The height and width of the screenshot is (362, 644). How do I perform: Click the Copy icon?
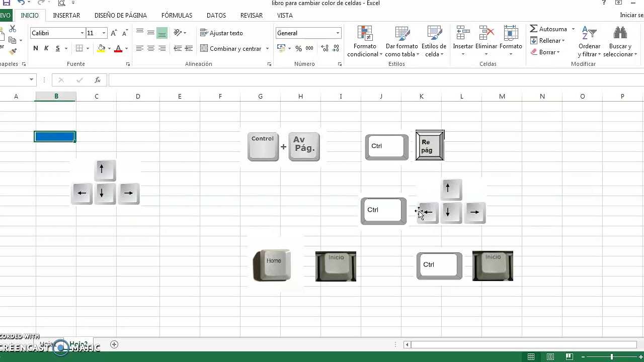click(x=12, y=40)
